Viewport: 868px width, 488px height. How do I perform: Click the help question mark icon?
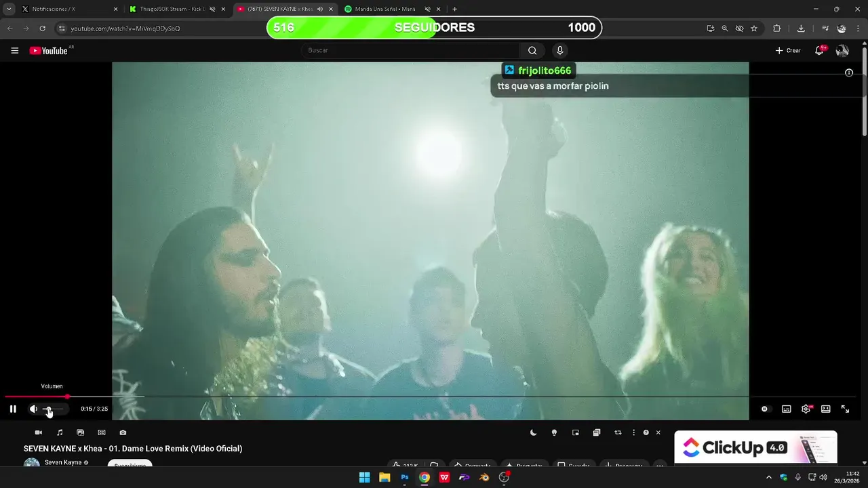click(x=646, y=432)
